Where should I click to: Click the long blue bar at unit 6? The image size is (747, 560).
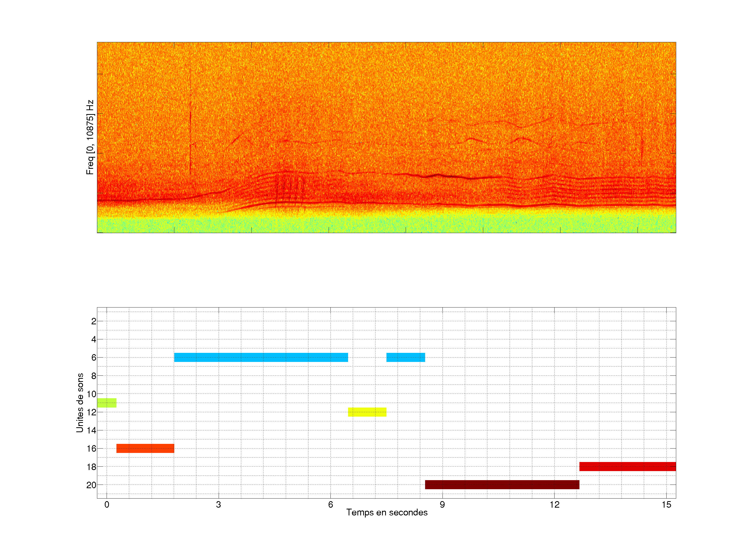(x=261, y=357)
